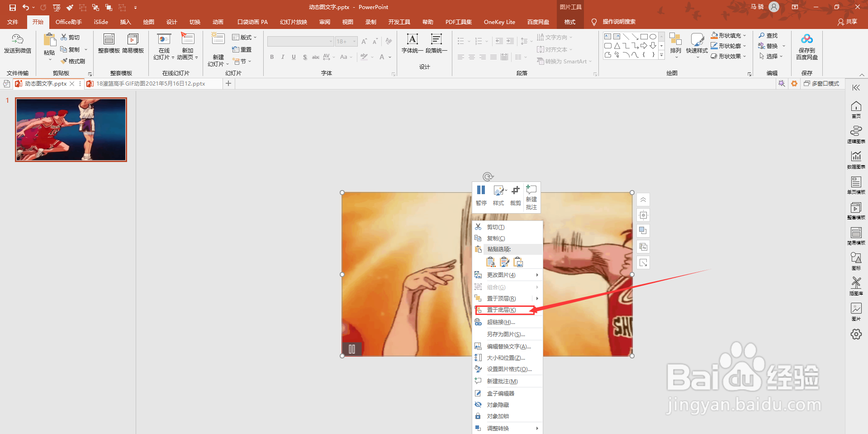Click the icons library button in sidebar
The image size is (868, 434).
coord(856,258)
